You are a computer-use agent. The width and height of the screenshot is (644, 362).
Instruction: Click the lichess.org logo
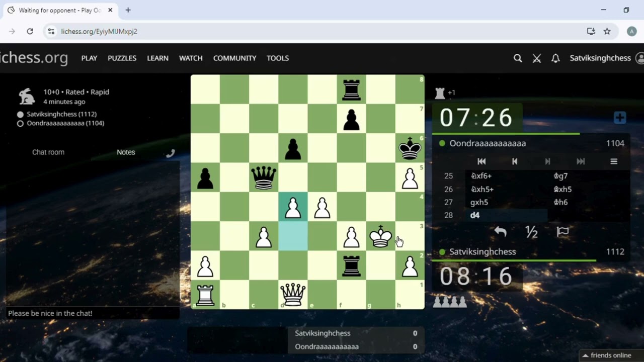[x=34, y=58]
